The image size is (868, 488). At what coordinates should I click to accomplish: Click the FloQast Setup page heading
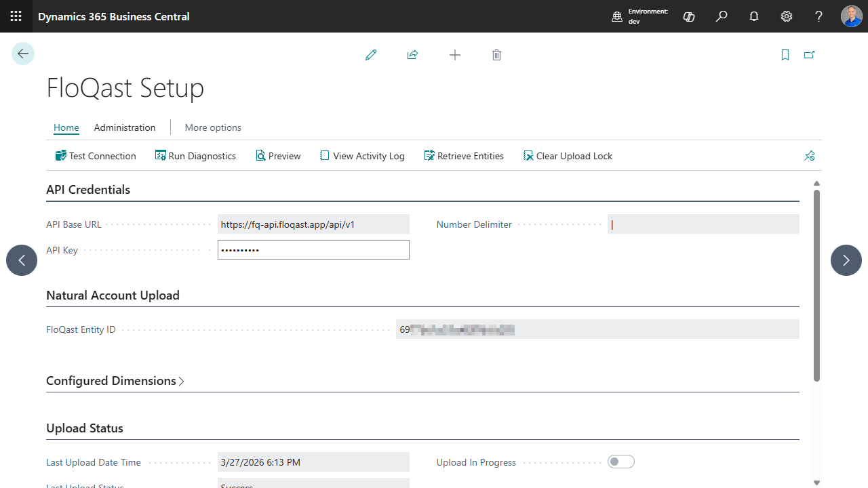125,88
